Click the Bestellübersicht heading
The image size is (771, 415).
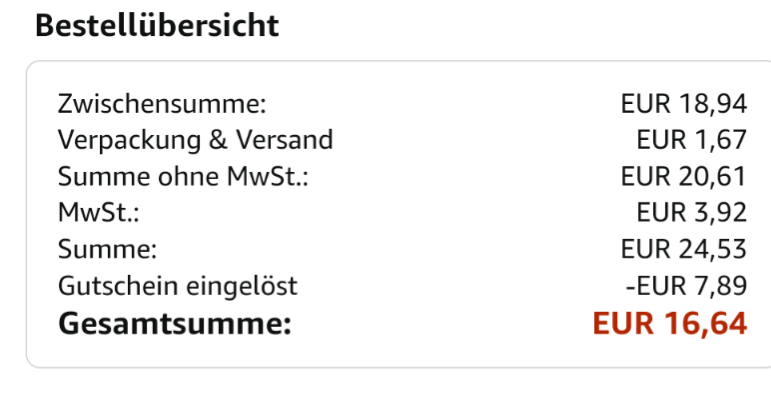click(157, 26)
